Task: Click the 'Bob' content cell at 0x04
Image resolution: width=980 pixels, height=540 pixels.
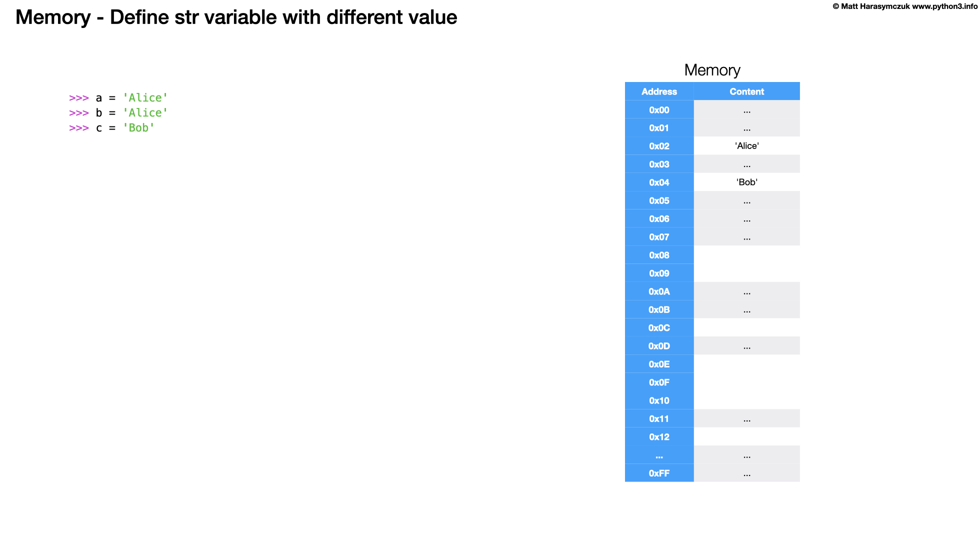Action: point(746,182)
